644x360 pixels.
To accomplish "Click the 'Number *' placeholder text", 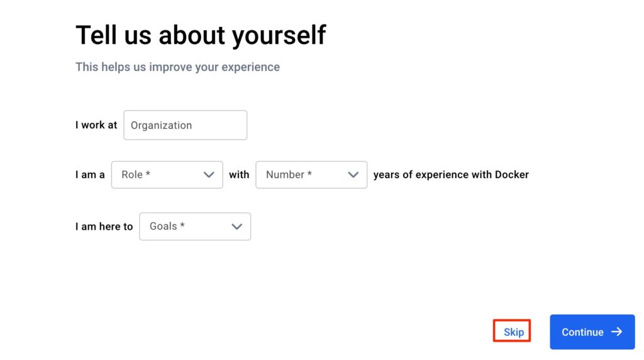I will coord(289,175).
